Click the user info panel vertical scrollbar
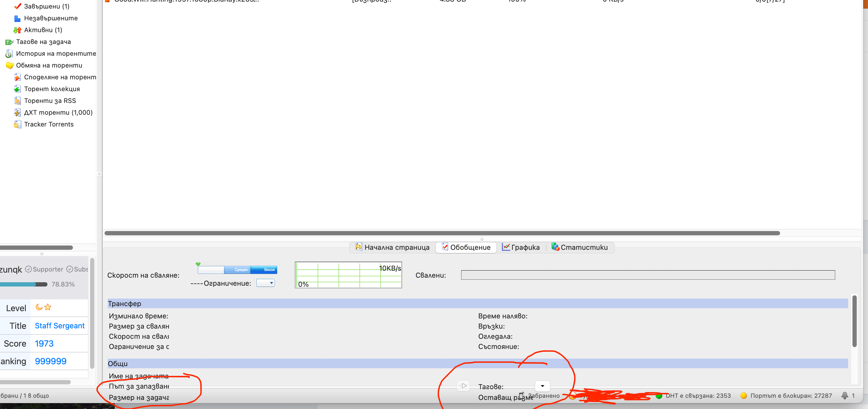Viewport: 868px width, 409px height. [x=92, y=313]
